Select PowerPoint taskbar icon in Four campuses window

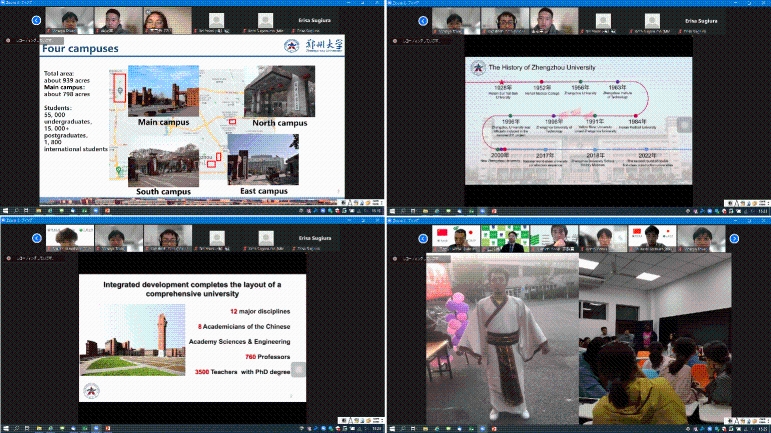(x=107, y=210)
